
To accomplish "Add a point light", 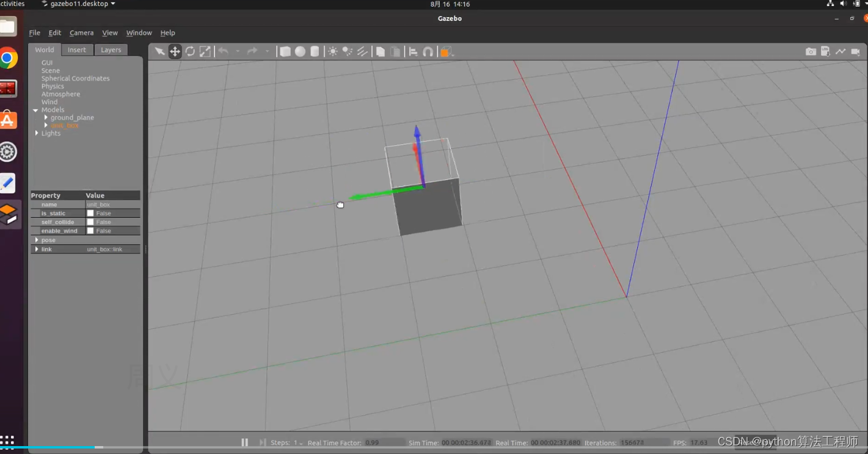I will pos(333,52).
